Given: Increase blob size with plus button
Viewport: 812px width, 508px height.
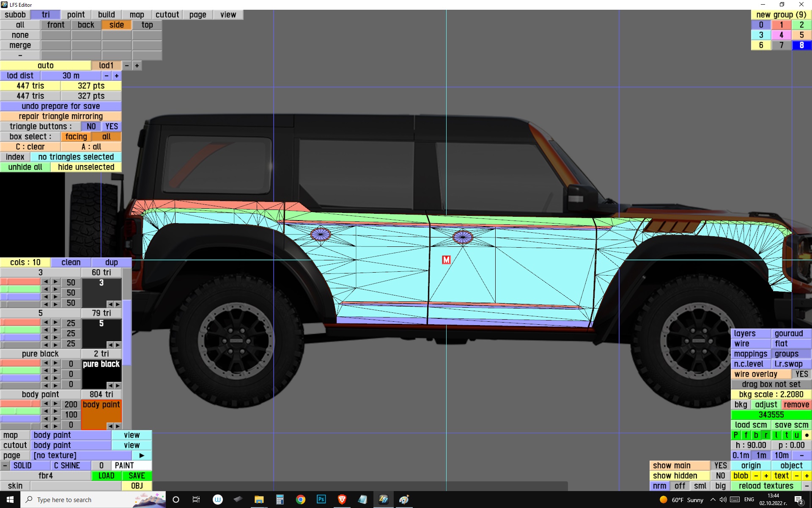Looking at the screenshot, I should 766,476.
